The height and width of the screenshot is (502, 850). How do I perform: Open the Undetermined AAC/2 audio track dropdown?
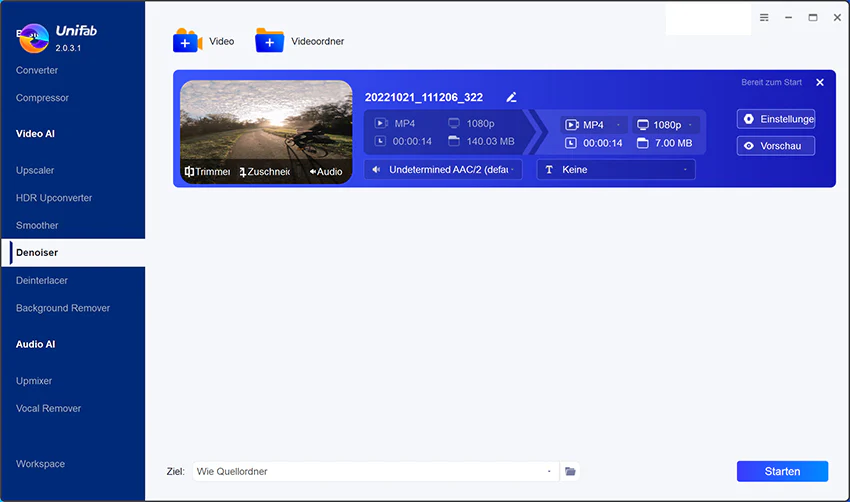pos(443,170)
